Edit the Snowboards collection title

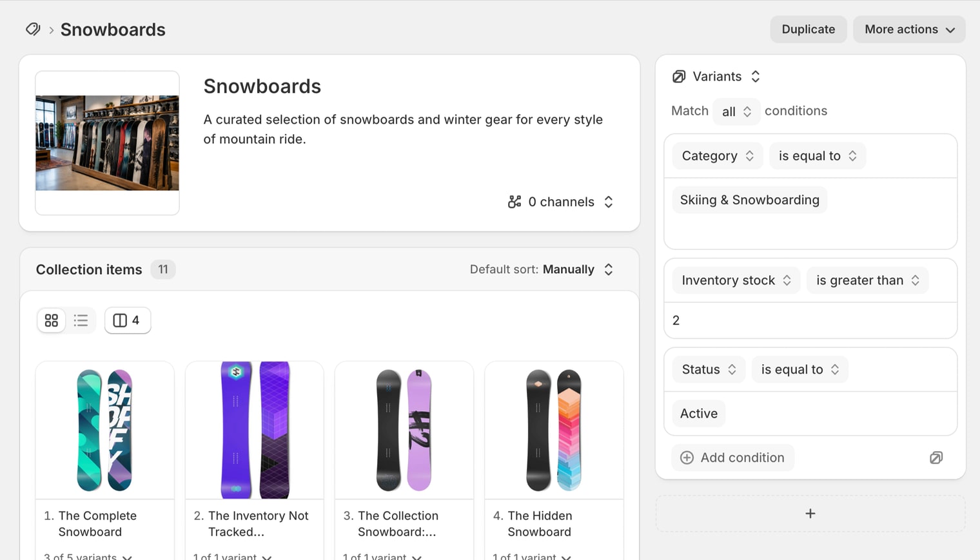[262, 86]
